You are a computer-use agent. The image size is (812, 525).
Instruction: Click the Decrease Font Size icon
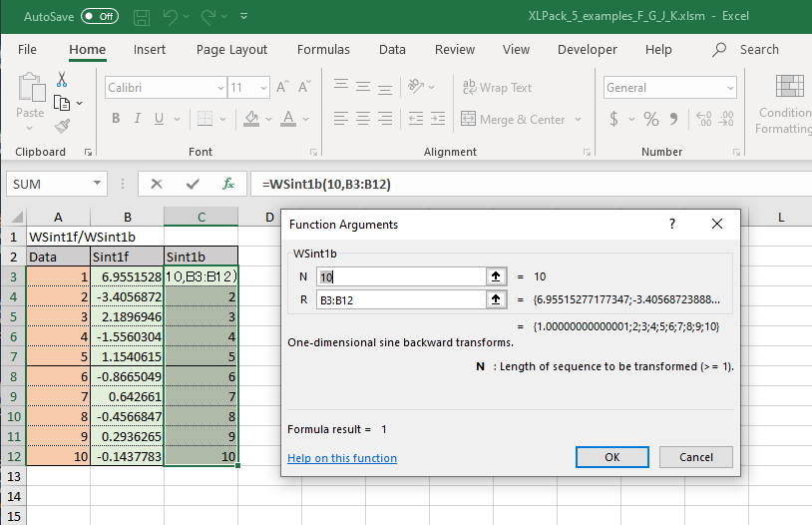click(x=304, y=87)
